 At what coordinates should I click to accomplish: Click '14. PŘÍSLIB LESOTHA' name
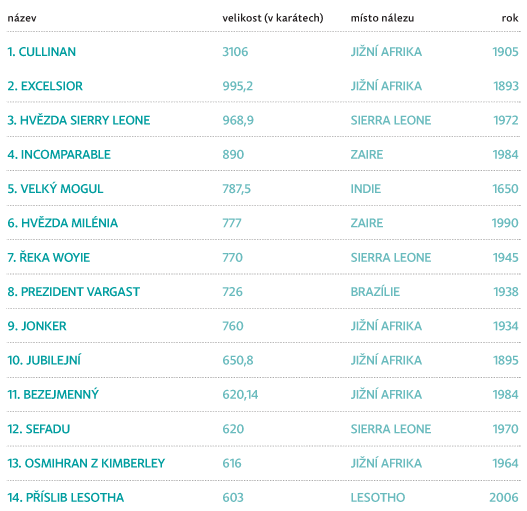click(x=66, y=498)
